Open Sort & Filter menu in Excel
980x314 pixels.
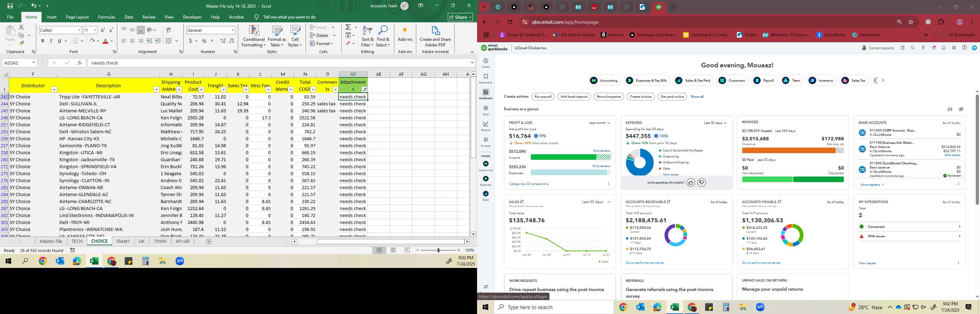pyautogui.click(x=367, y=37)
